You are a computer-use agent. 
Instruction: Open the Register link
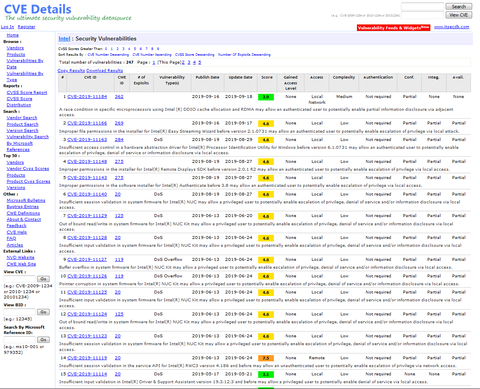[x=26, y=27]
